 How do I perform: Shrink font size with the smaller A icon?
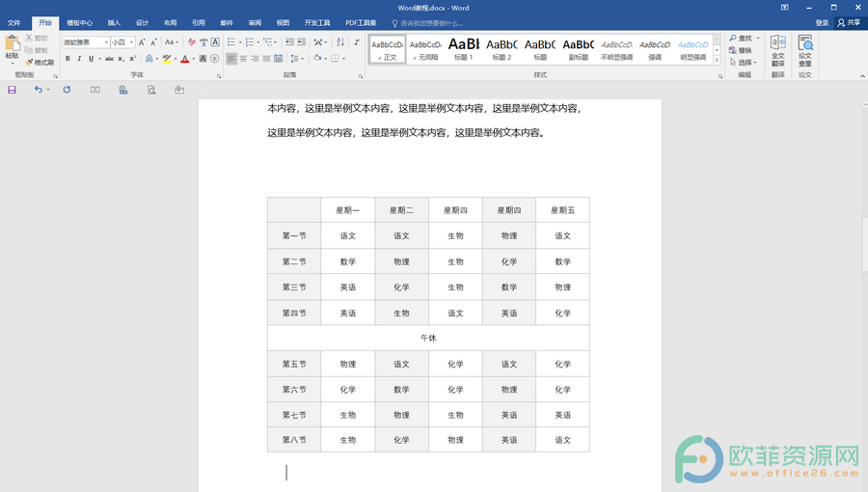(153, 42)
